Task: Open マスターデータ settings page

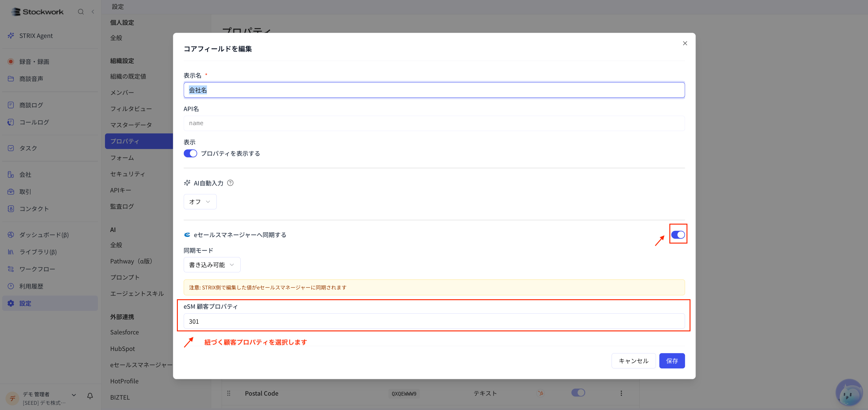Action: (x=131, y=125)
